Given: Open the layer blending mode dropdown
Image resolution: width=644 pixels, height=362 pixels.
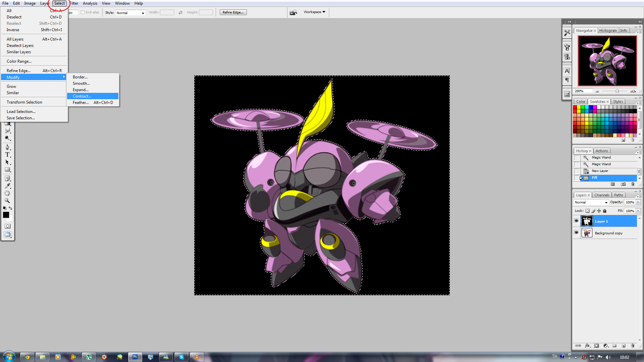Looking at the screenshot, I should pos(591,202).
